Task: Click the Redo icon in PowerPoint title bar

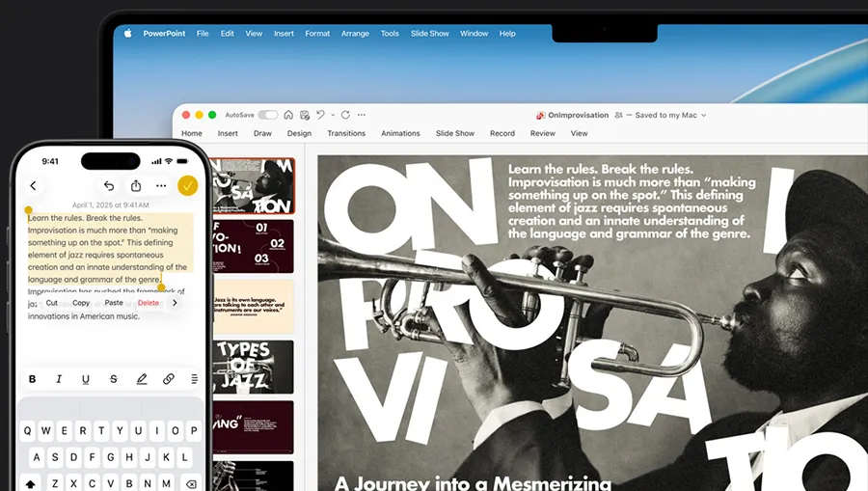Action: click(345, 115)
